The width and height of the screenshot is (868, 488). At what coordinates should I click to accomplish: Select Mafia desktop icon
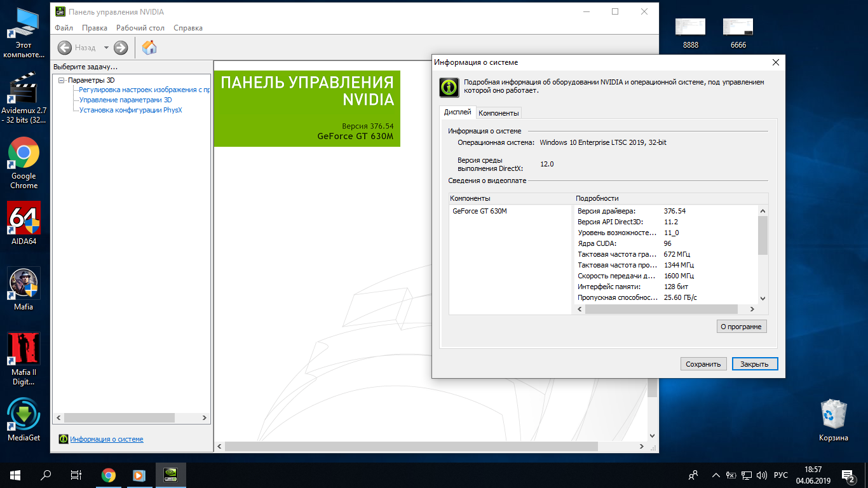(24, 289)
